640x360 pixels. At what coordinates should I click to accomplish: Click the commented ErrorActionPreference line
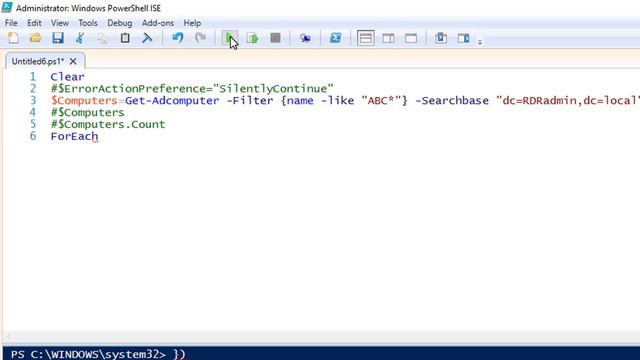192,89
